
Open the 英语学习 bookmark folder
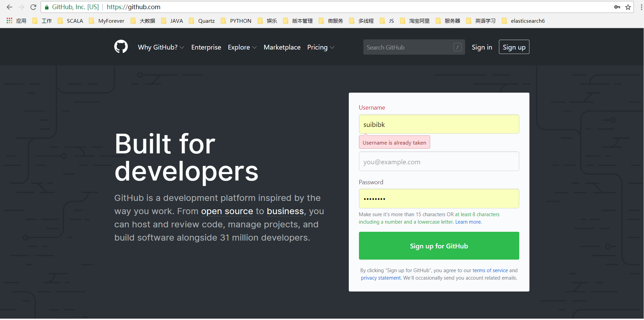tap(481, 21)
